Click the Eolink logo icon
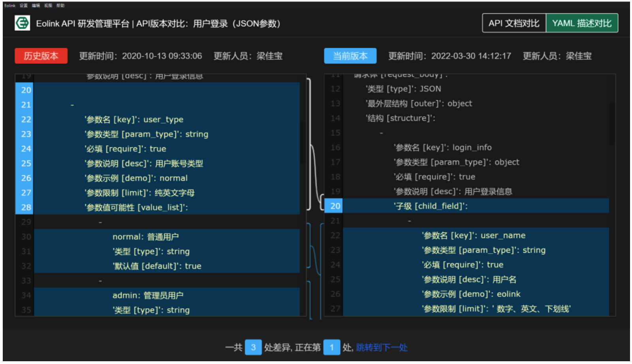The height and width of the screenshot is (364, 632). (x=22, y=23)
